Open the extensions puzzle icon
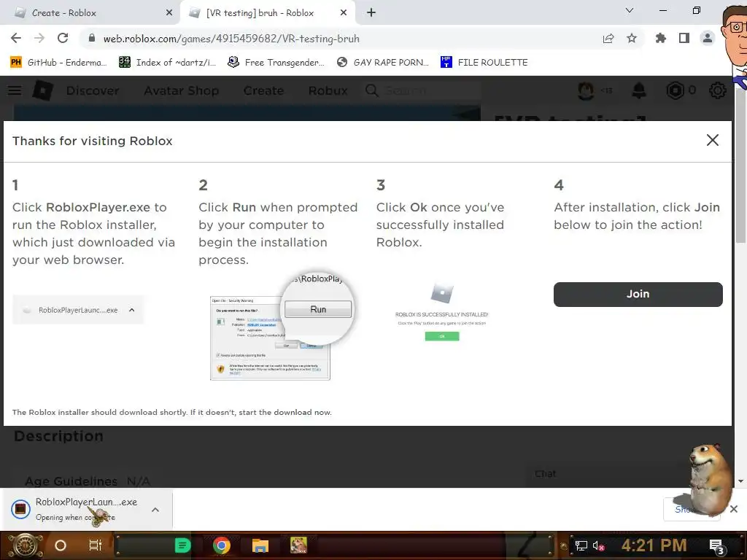 [x=661, y=38]
